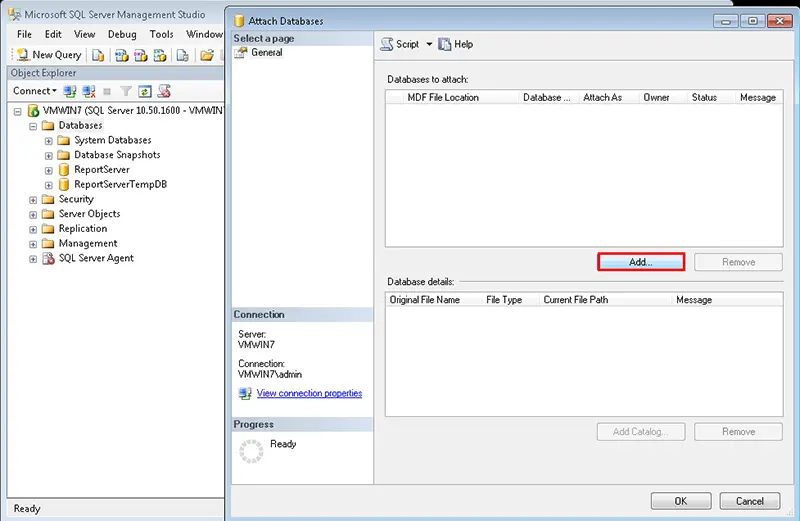
Task: Open the Window menu
Action: tap(204, 34)
